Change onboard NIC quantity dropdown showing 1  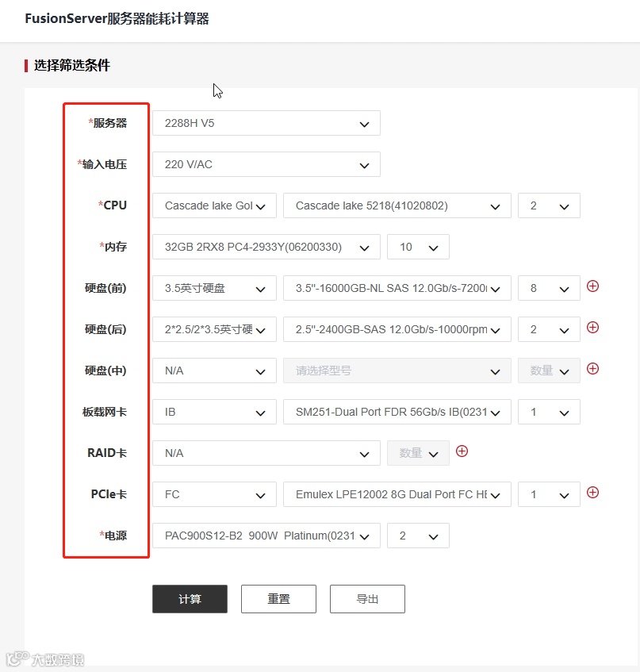549,412
